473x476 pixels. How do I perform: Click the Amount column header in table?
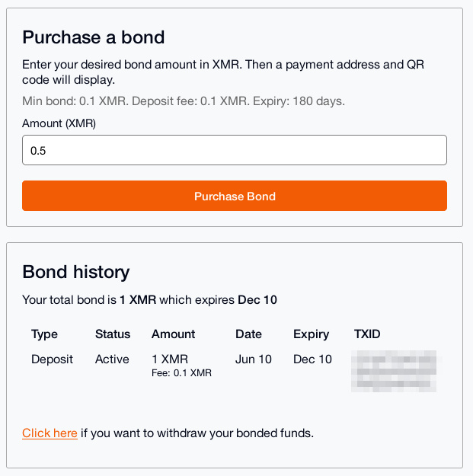pos(173,334)
